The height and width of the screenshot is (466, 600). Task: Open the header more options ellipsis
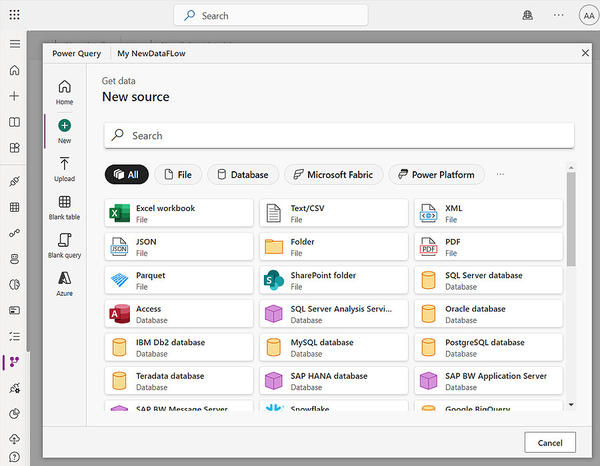pyautogui.click(x=558, y=15)
